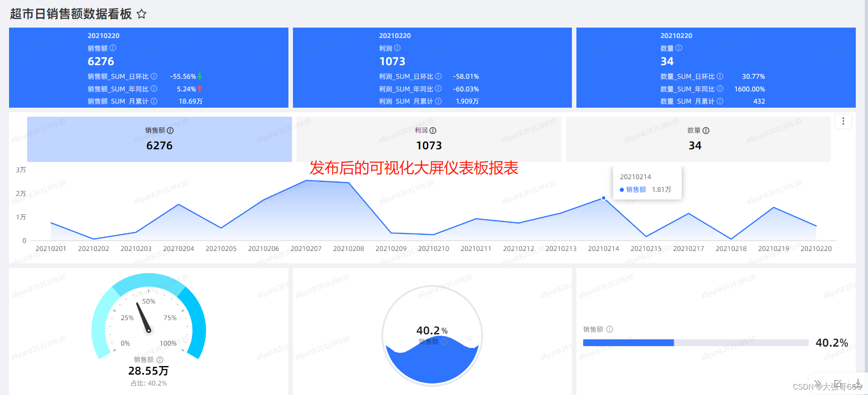Image resolution: width=868 pixels, height=395 pixels.
Task: Click info icon next to 数量 SUM 月累计
Action: (720, 101)
